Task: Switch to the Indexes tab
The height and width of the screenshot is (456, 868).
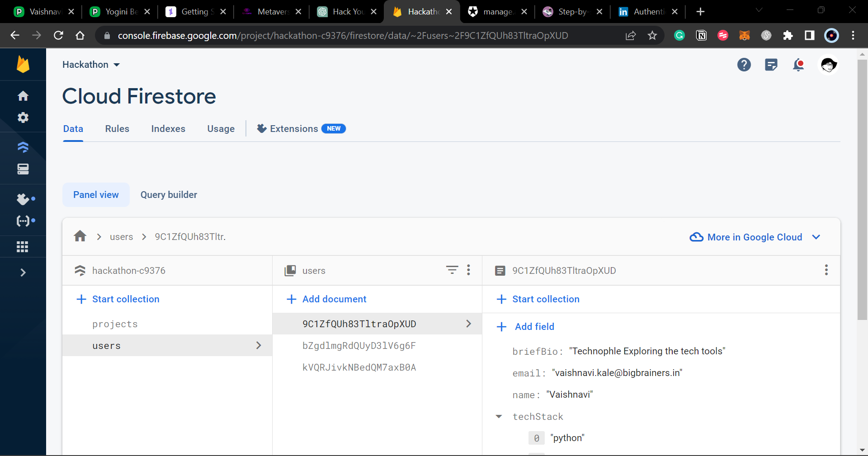Action: pos(168,129)
